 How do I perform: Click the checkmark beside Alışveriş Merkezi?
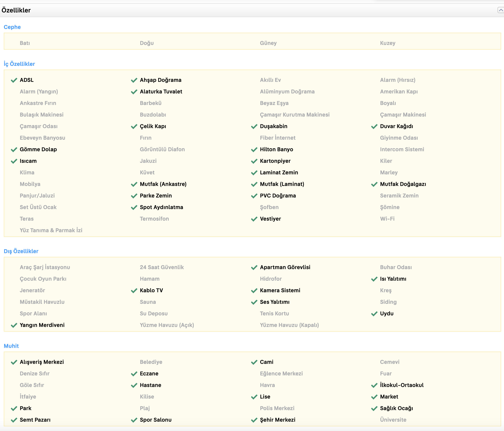click(x=14, y=362)
